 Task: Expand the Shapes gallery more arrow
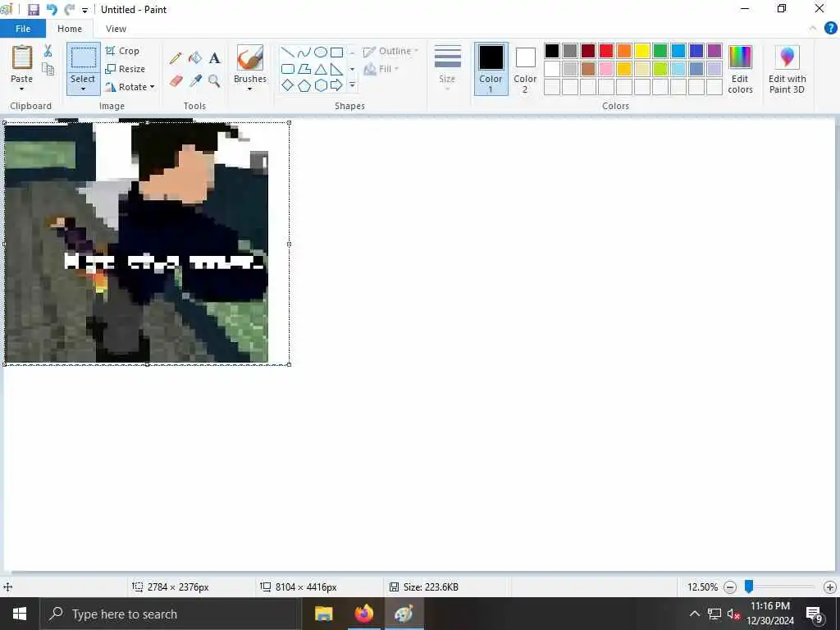(352, 85)
